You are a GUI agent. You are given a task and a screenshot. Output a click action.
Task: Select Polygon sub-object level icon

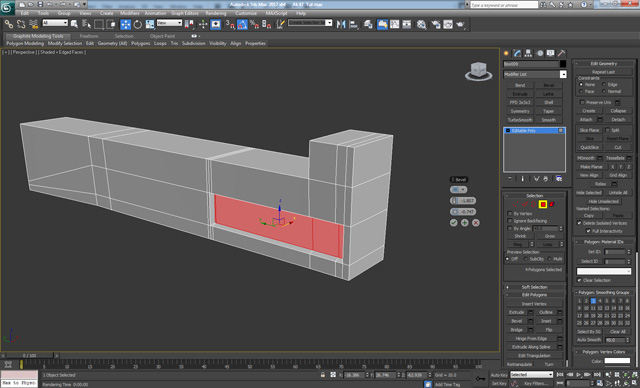click(x=543, y=204)
